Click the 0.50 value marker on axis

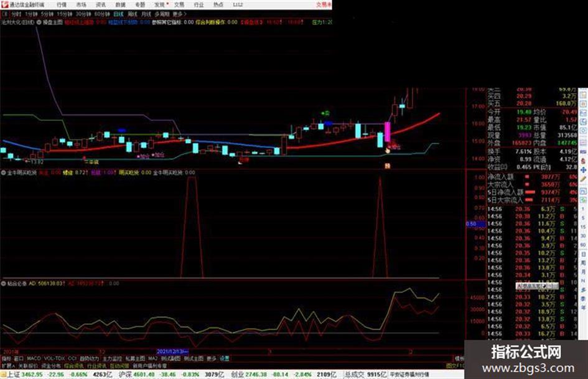[x=475, y=224]
